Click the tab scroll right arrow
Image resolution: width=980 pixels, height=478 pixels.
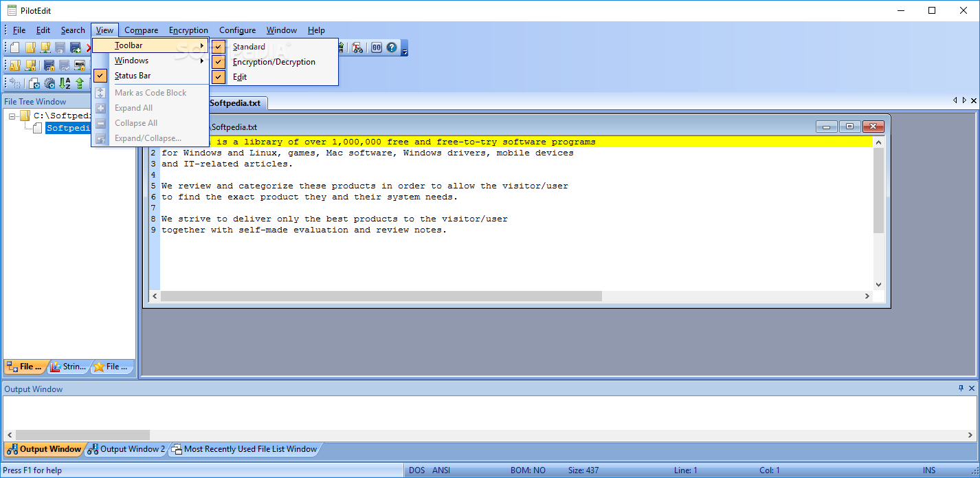(964, 100)
